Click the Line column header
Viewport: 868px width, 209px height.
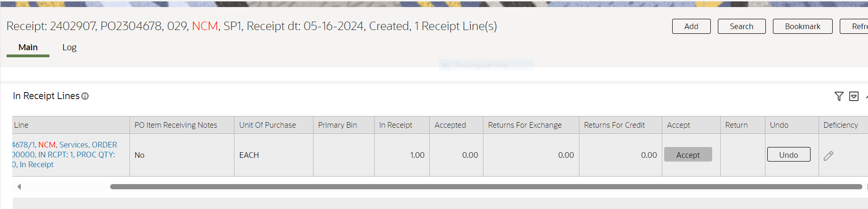[x=21, y=125]
